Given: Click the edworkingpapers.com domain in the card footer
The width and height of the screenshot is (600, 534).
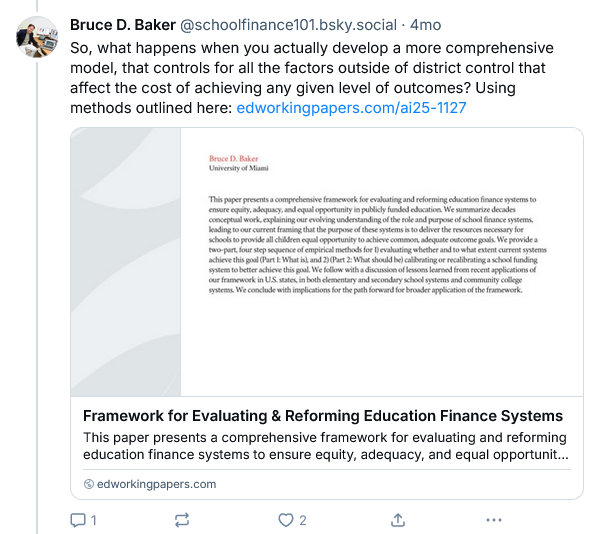Looking at the screenshot, I should click(155, 484).
